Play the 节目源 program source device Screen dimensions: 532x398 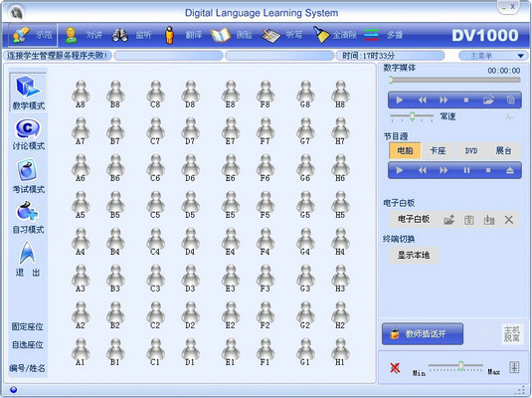click(x=400, y=170)
